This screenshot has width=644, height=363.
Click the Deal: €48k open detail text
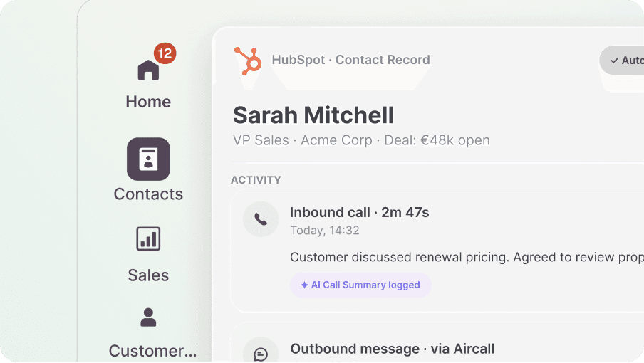click(437, 140)
